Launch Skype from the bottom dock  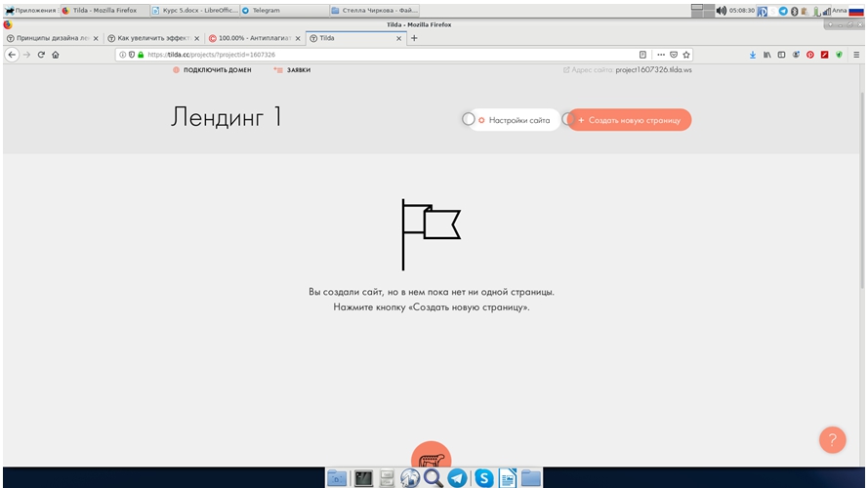(x=483, y=477)
